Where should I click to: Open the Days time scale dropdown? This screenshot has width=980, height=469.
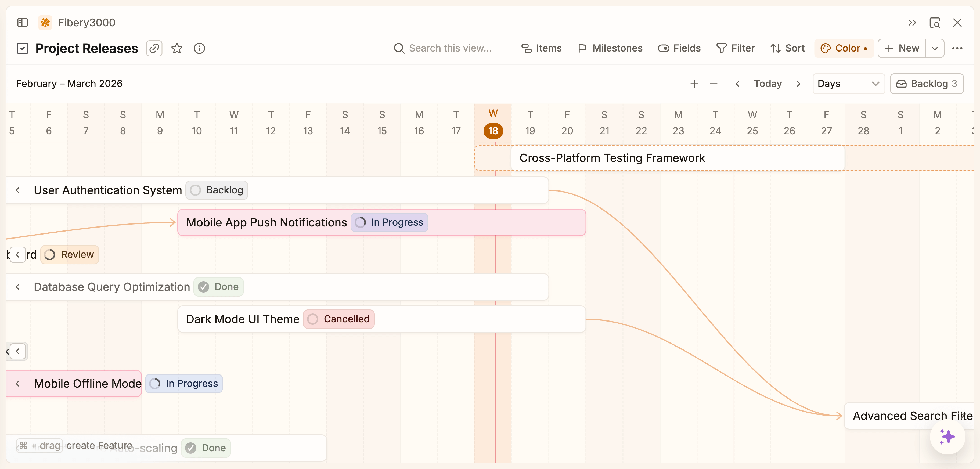(x=848, y=84)
